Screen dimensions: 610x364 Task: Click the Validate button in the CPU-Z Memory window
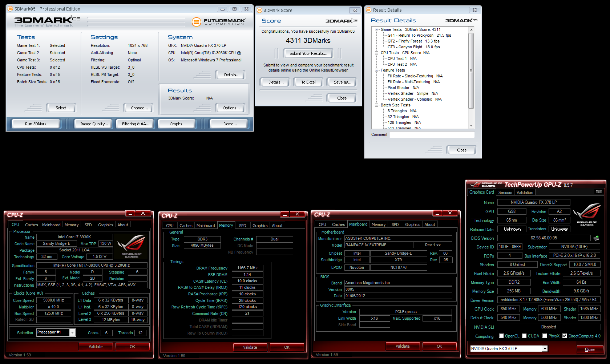pos(250,347)
